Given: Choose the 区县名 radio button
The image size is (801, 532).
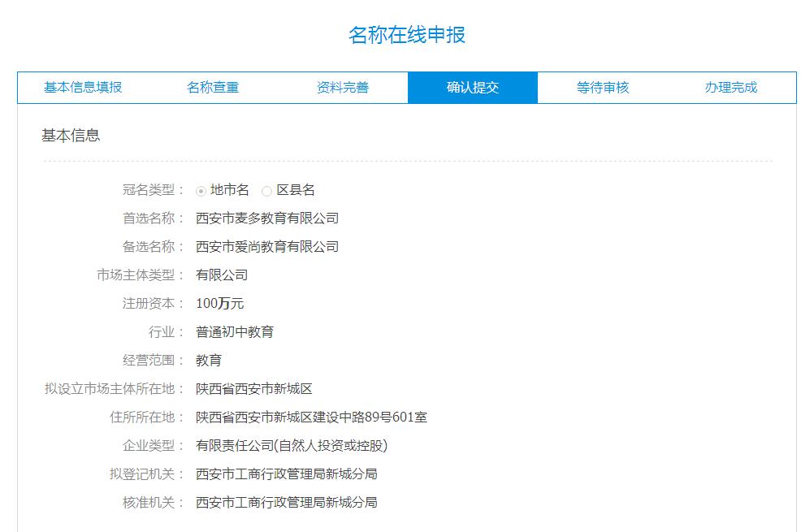Looking at the screenshot, I should tap(266, 191).
